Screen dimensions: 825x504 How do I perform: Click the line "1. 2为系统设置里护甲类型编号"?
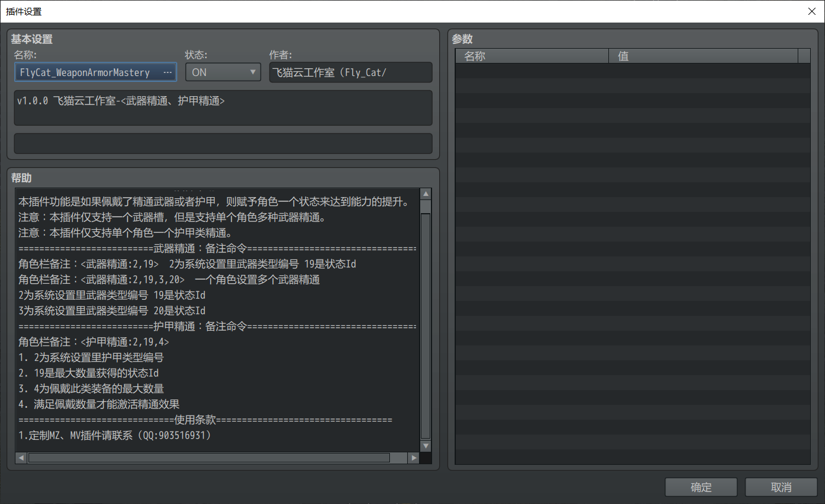[91, 357]
